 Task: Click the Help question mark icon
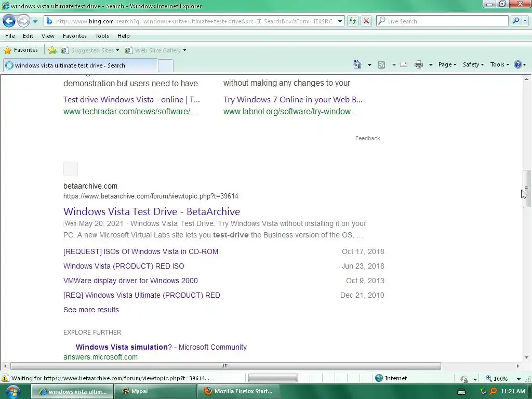tap(518, 64)
